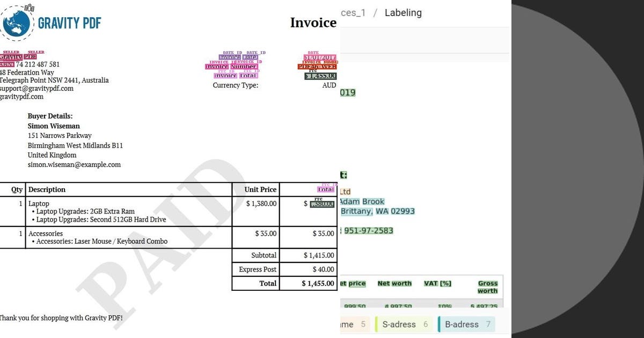Open the Labeling breadcrumb item
This screenshot has width=644, height=338.
[403, 13]
